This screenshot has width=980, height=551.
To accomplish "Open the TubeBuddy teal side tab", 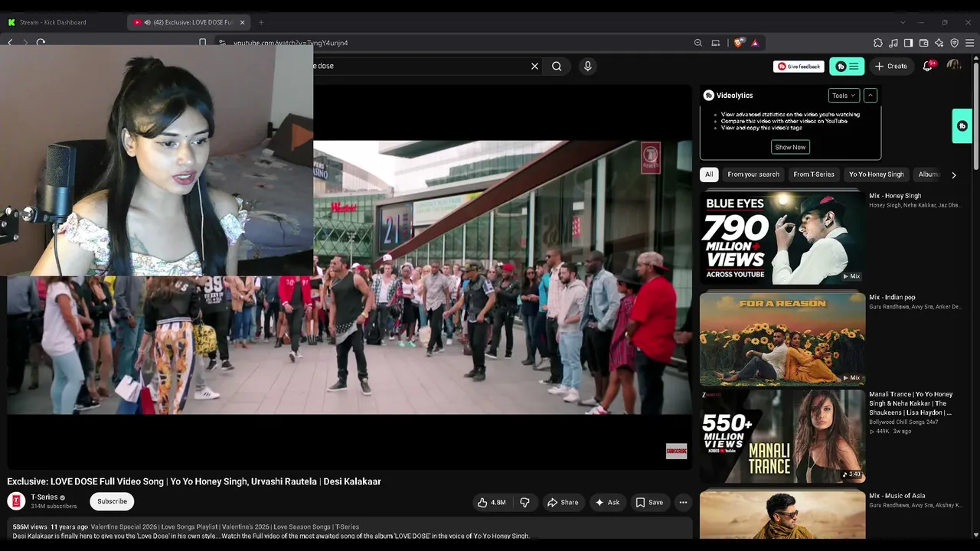I will pyautogui.click(x=962, y=126).
